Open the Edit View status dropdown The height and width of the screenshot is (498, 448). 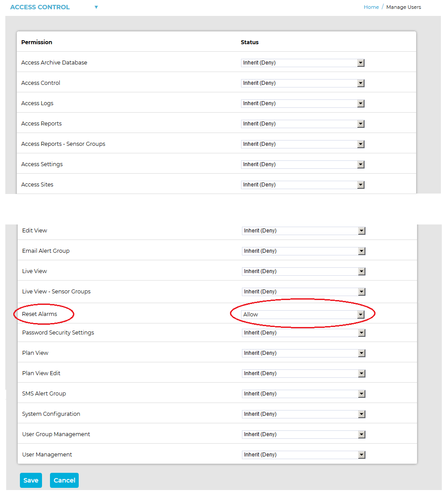click(x=303, y=231)
